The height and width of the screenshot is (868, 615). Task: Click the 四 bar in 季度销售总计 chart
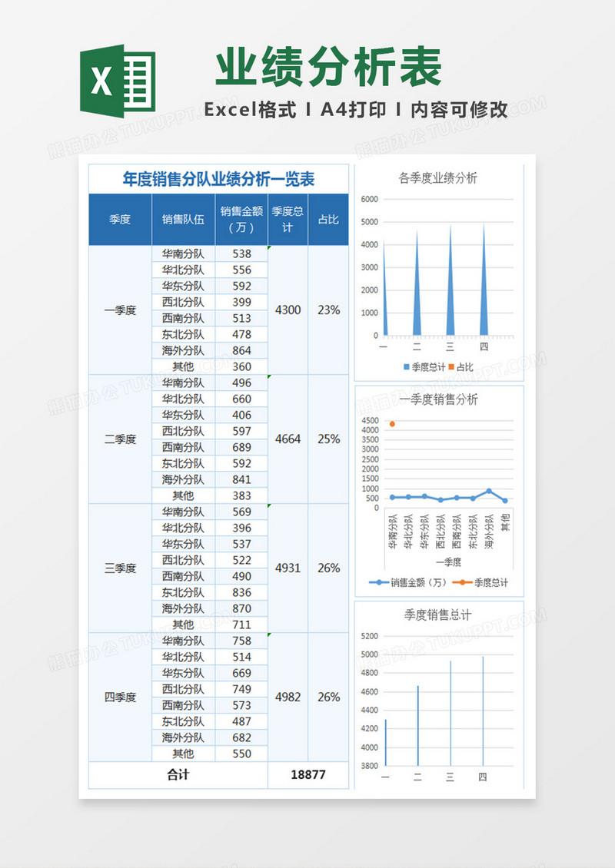click(x=483, y=711)
